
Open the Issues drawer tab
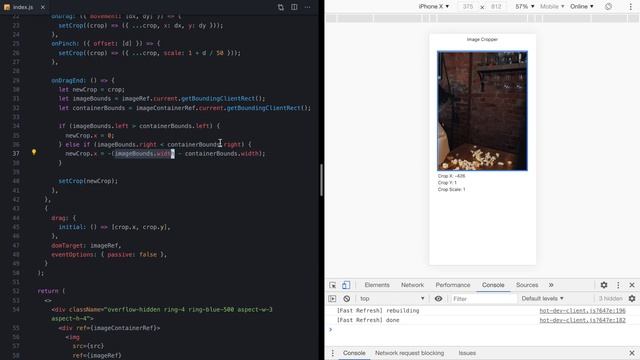467,353
